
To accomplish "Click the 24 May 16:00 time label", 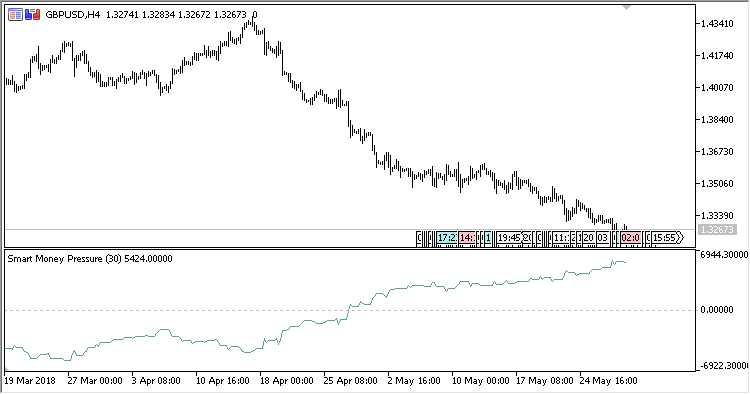I will (x=608, y=381).
